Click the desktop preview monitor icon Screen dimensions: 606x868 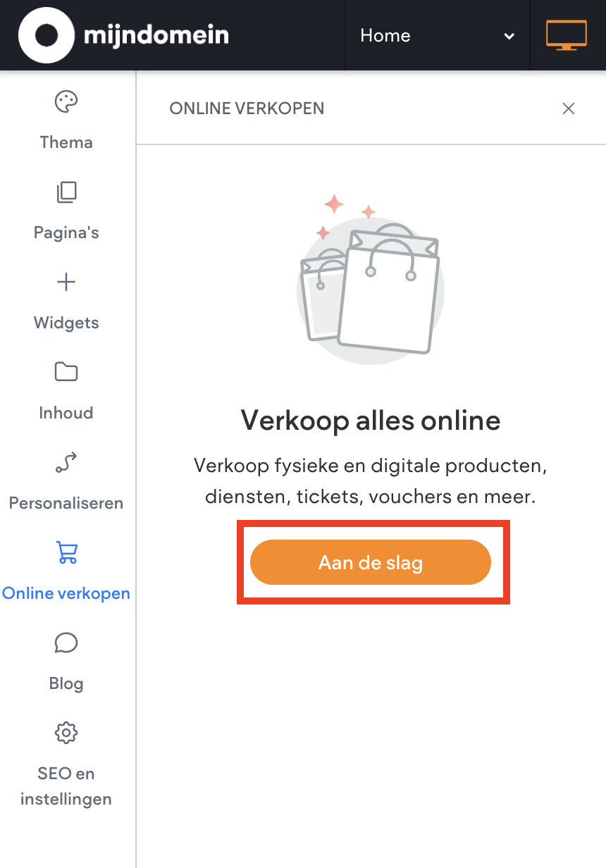pos(566,35)
